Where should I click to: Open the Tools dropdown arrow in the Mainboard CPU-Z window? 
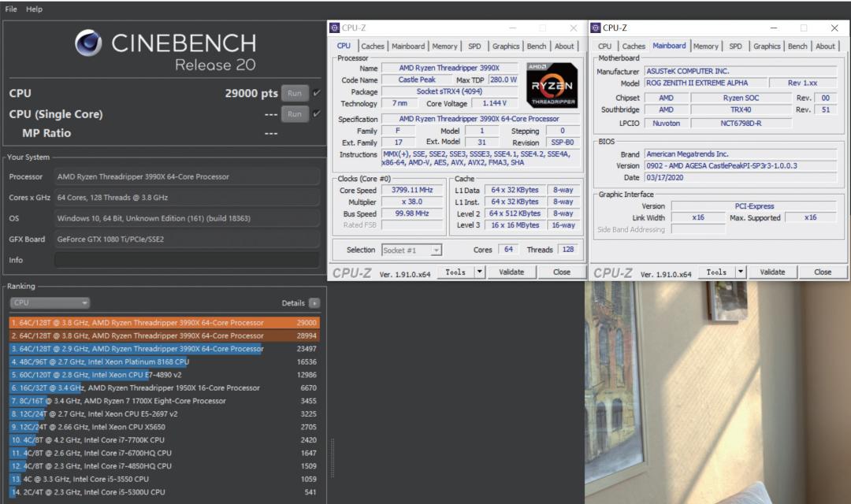(740, 272)
